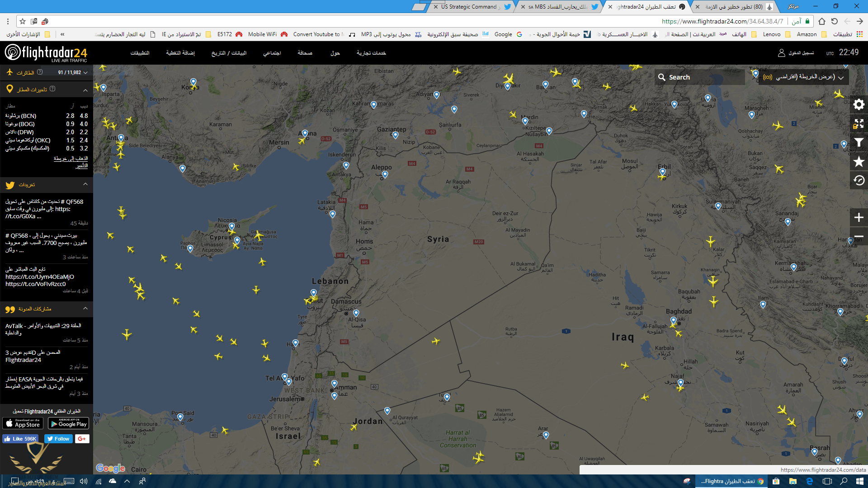Collapse the blog posts panel
The width and height of the screenshot is (868, 488).
coord(85,309)
